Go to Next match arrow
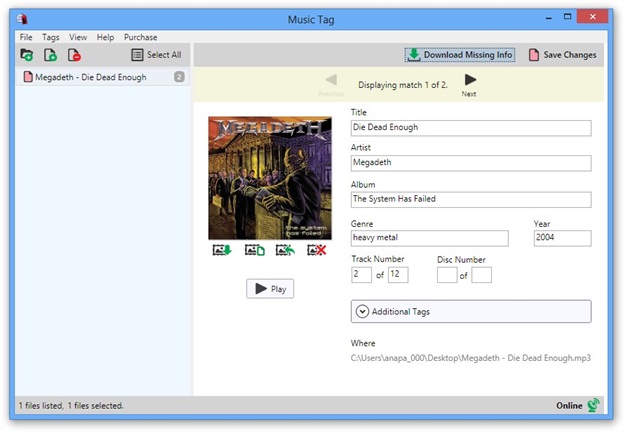Screen dimensions: 625x433 point(470,85)
